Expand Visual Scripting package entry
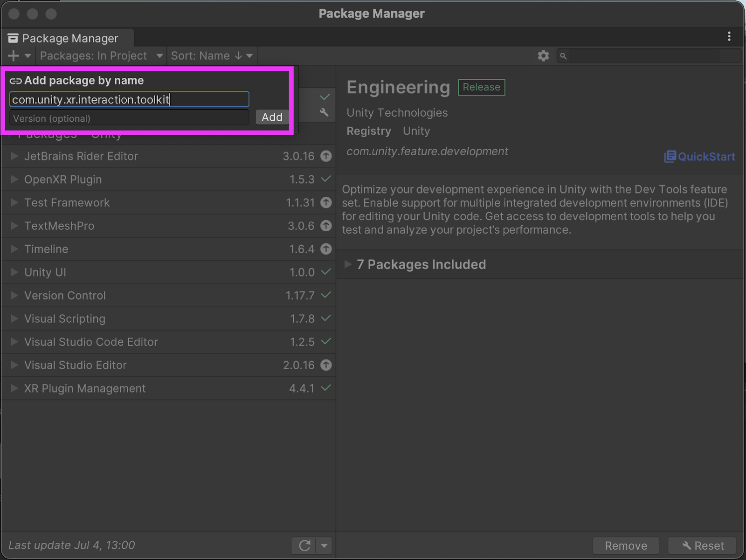Screen dimensions: 746x560 point(14,318)
